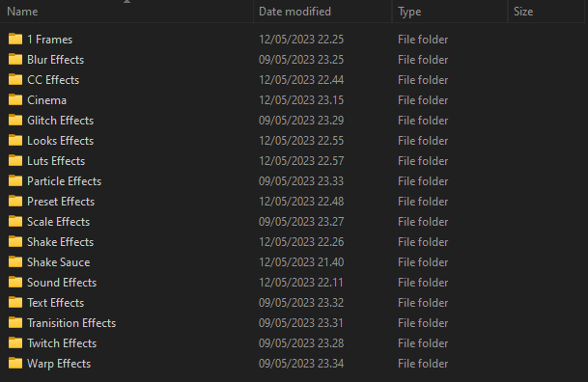
Task: Select the Looks Effects folder name
Action: tap(61, 141)
